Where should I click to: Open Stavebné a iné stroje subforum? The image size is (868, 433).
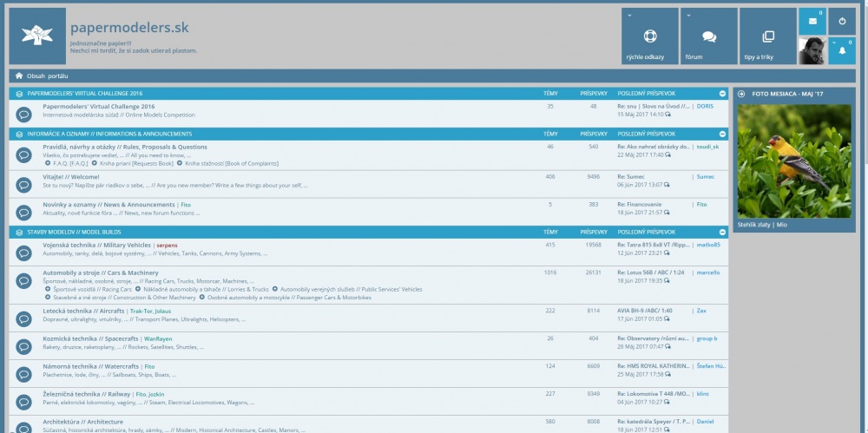click(124, 298)
